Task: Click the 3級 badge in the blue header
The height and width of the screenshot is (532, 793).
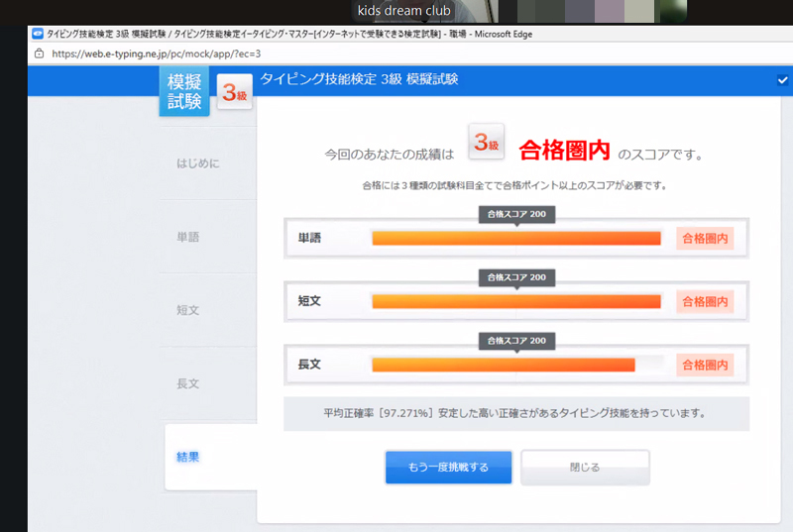Action: point(235,95)
